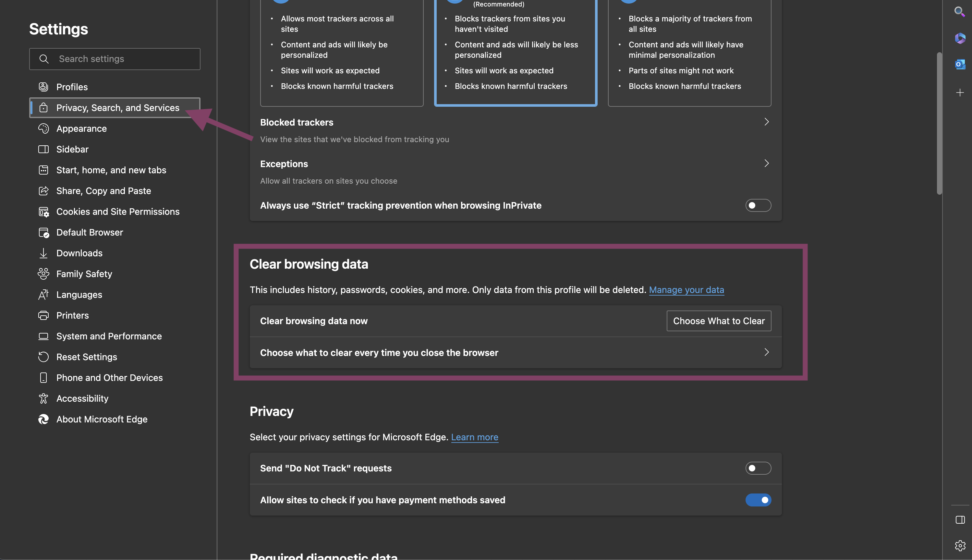Open Accessibility settings page
The image size is (972, 560).
[115, 398]
